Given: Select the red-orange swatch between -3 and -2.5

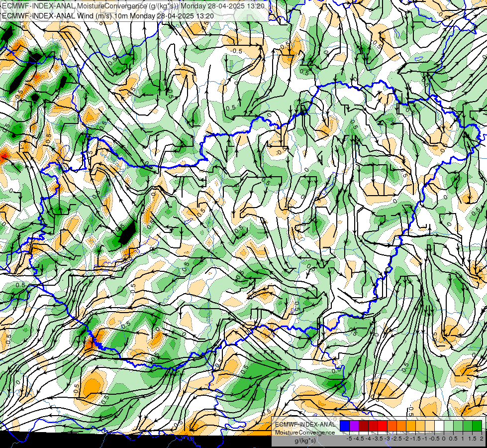Looking at the screenshot, I should pyautogui.click(x=392, y=426).
